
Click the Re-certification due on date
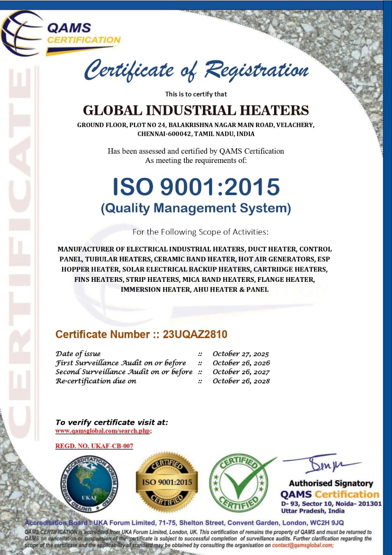point(241,381)
